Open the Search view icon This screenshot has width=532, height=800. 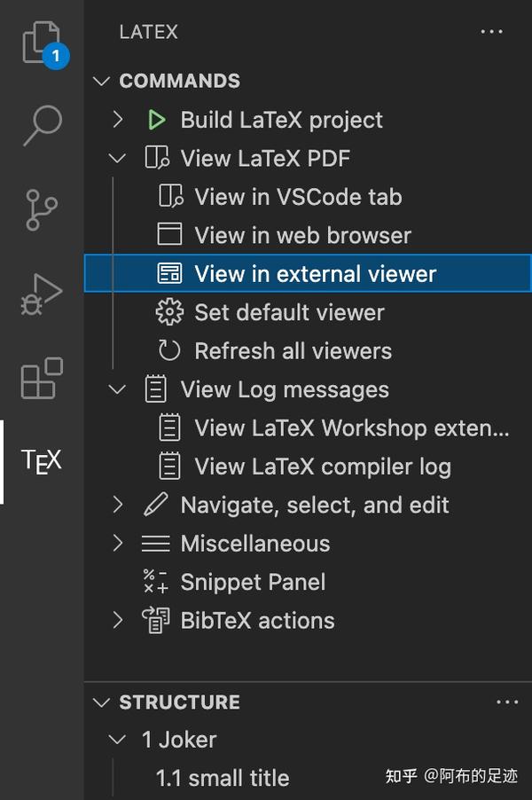[42, 124]
